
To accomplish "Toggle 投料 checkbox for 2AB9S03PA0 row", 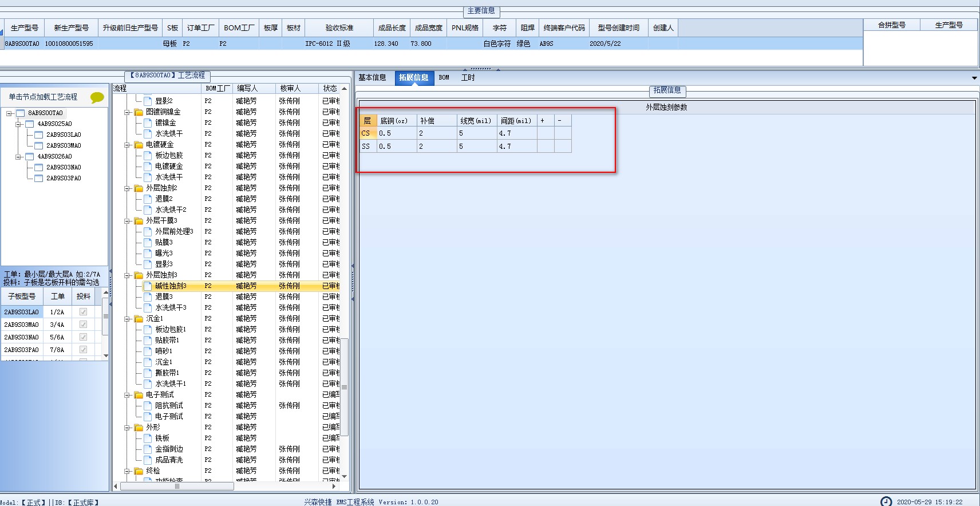I will [84, 350].
